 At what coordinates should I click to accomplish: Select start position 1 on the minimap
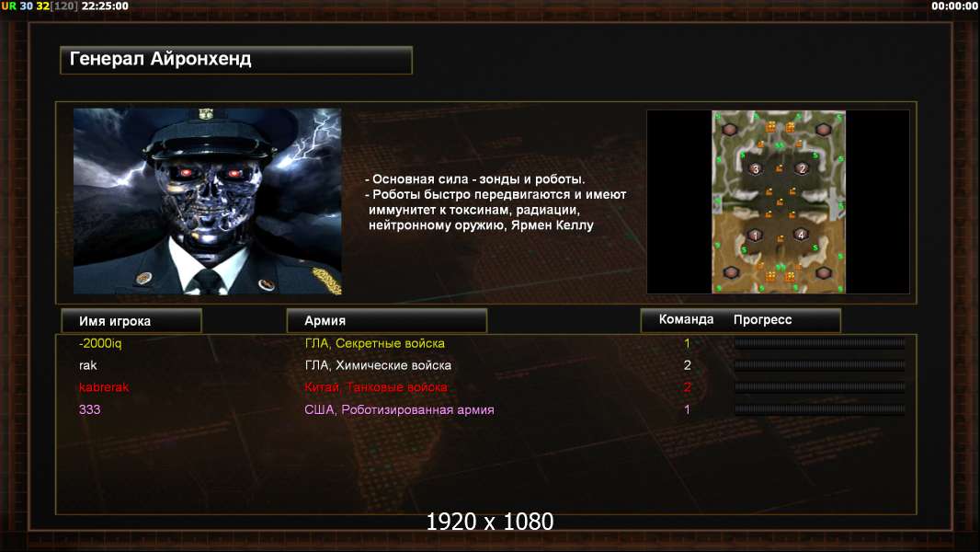(x=755, y=236)
